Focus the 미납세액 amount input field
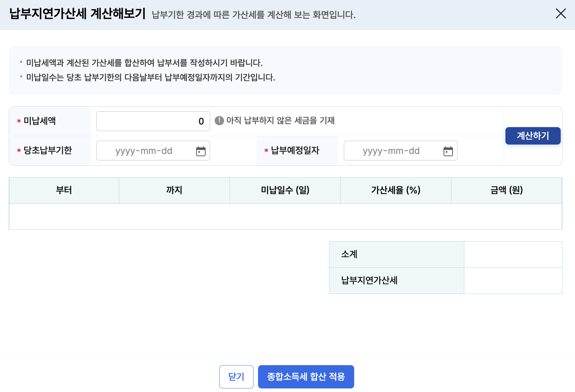This screenshot has width=575, height=392. (153, 121)
